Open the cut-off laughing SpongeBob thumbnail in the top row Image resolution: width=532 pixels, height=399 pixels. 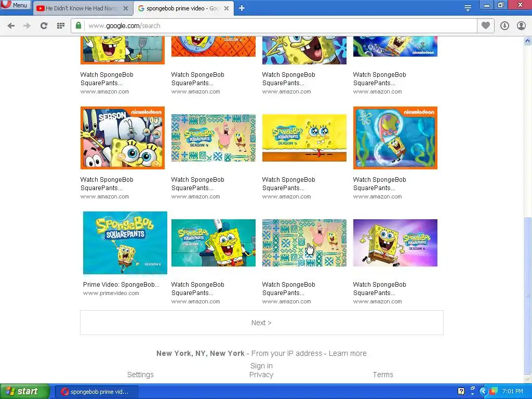(x=304, y=50)
